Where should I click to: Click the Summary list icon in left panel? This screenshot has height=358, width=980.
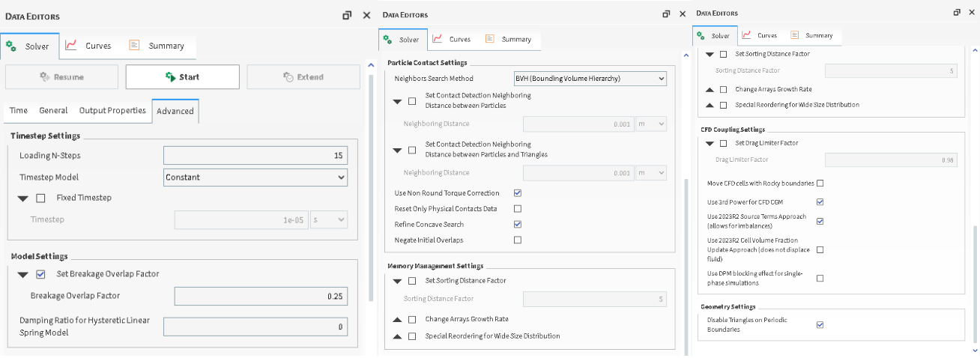(x=135, y=46)
